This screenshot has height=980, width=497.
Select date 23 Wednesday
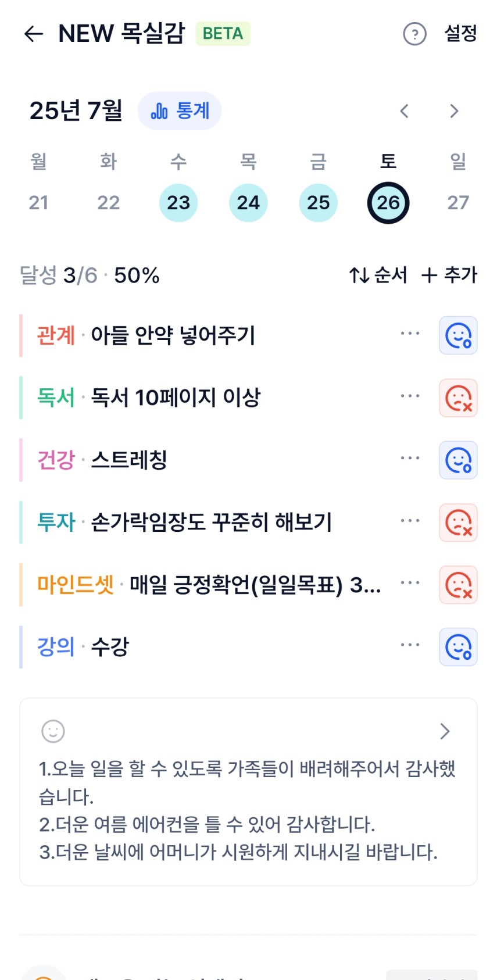click(x=178, y=203)
